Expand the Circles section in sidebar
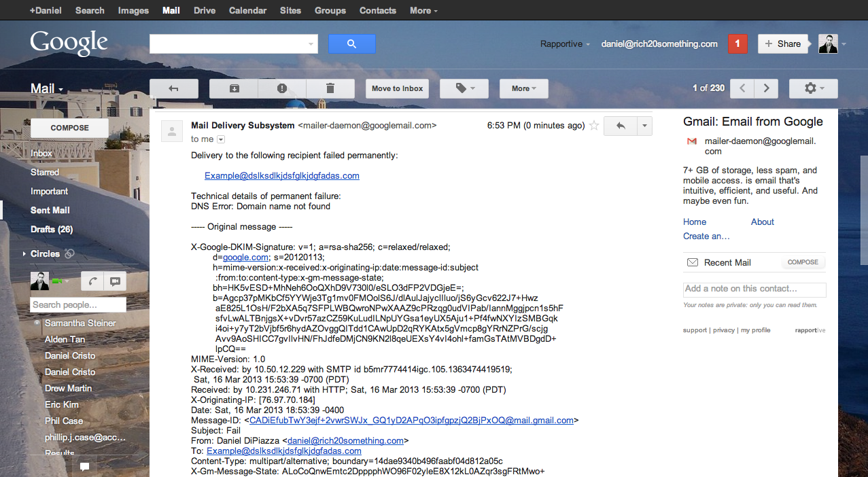This screenshot has width=868, height=477. click(25, 254)
